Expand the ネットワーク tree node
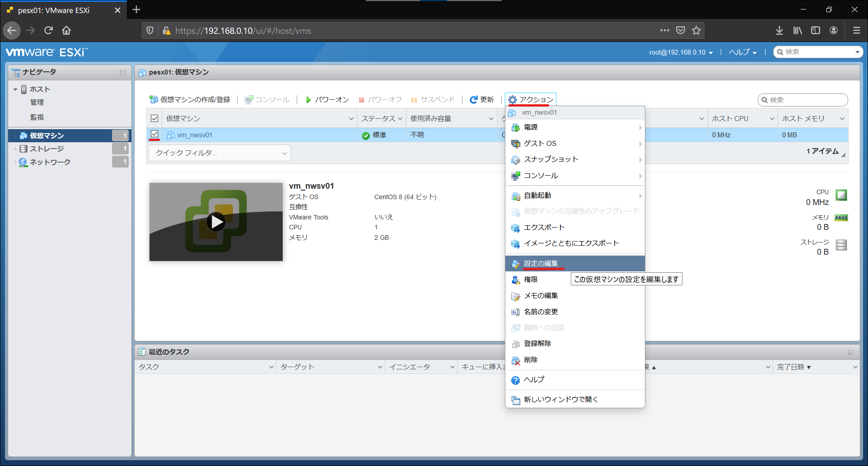Viewport: 868px width, 466px height. pyautogui.click(x=15, y=162)
